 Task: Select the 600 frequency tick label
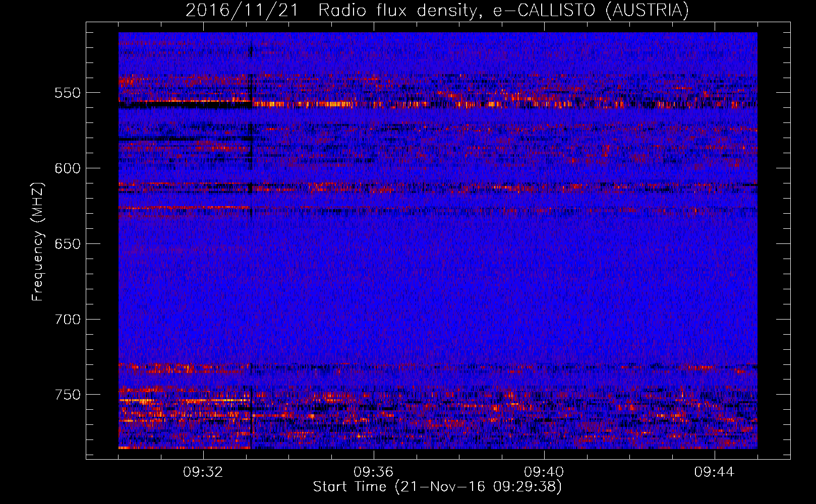pos(67,168)
